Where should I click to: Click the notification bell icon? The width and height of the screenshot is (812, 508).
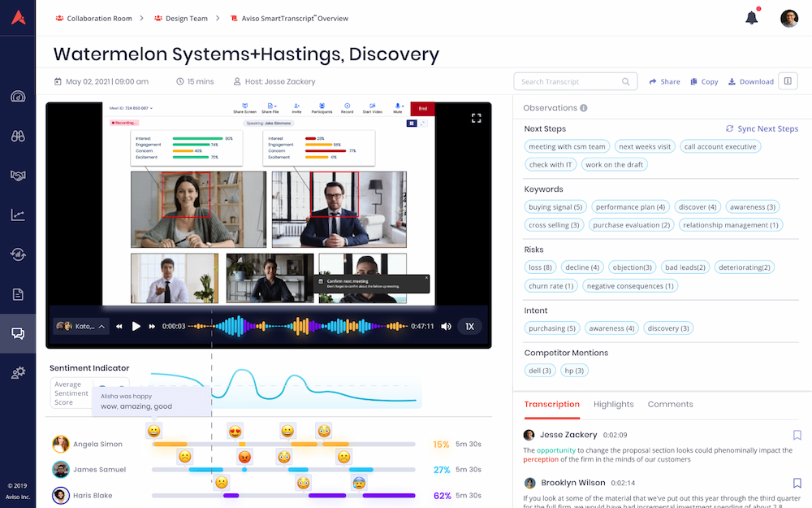click(751, 18)
